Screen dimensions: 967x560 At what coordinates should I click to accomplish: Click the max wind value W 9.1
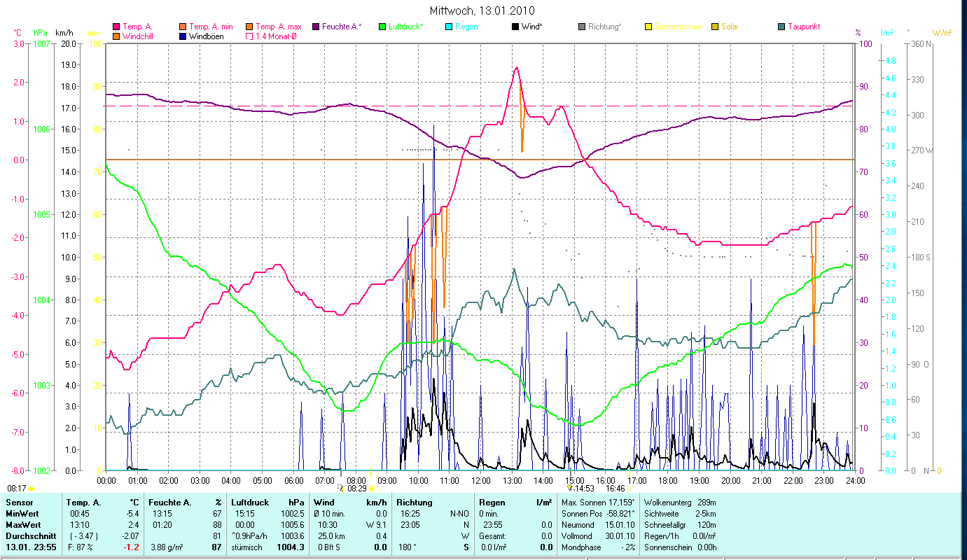click(375, 525)
